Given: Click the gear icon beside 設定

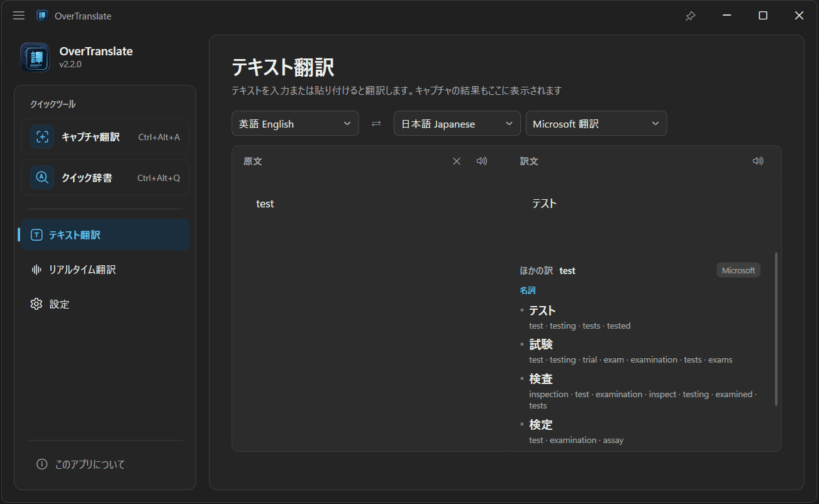Looking at the screenshot, I should (36, 304).
